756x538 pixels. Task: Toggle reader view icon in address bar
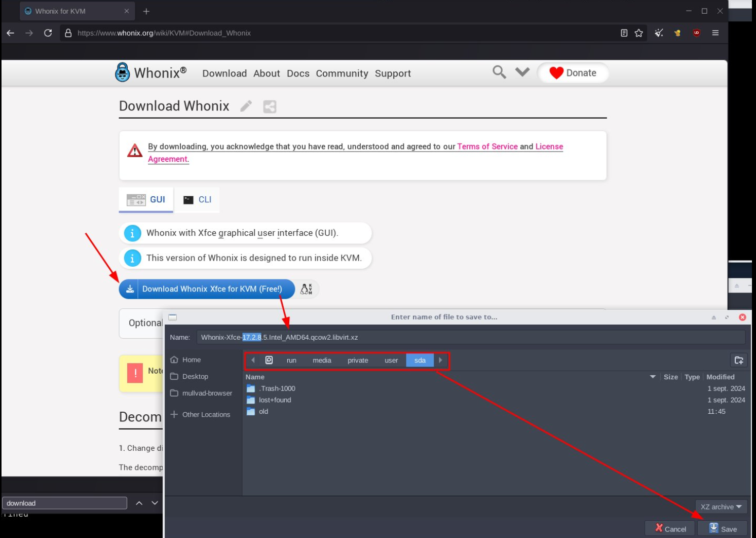point(624,33)
